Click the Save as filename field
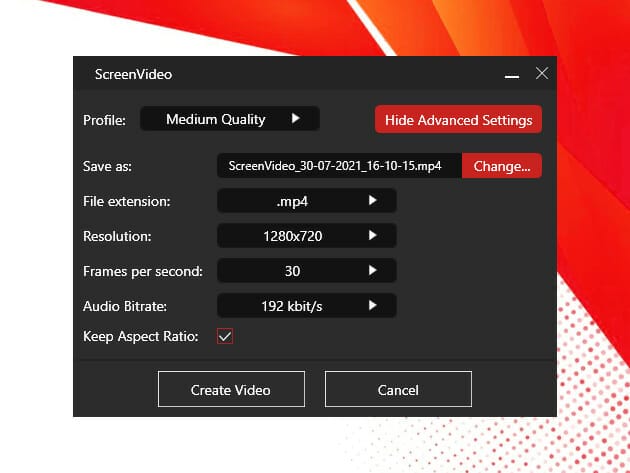630x473 pixels. click(x=339, y=166)
